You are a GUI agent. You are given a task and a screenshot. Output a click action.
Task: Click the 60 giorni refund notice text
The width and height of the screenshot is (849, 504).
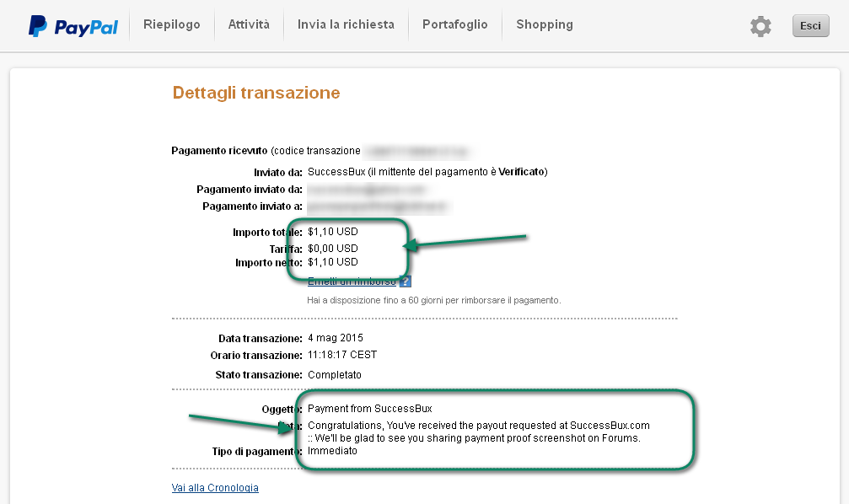pyautogui.click(x=433, y=300)
